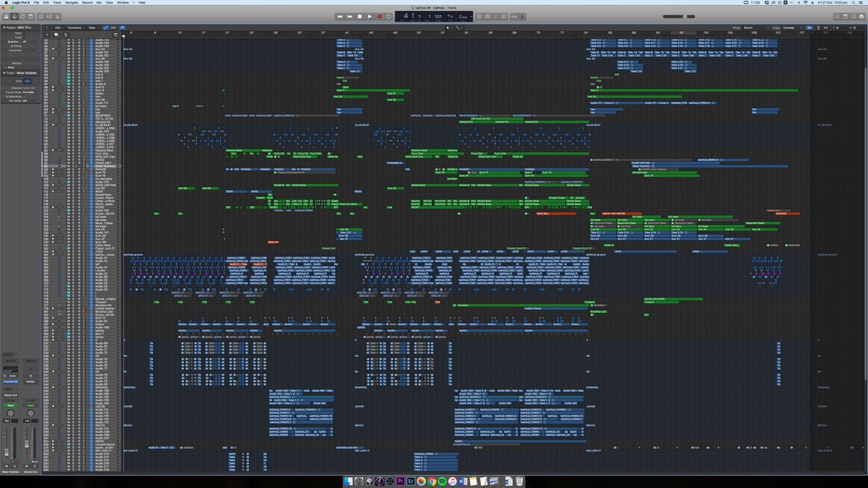Open the Library icon in control bar
This screenshot has width=868, height=488.
(x=6, y=16)
